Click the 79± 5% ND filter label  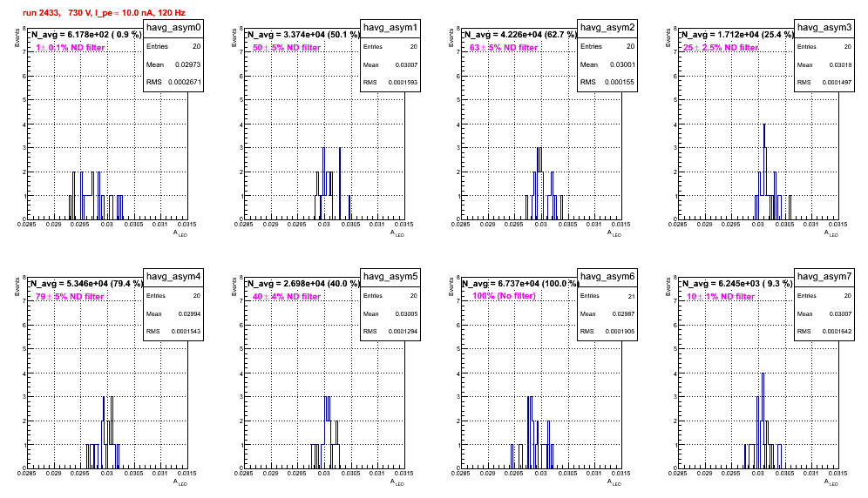[70, 297]
